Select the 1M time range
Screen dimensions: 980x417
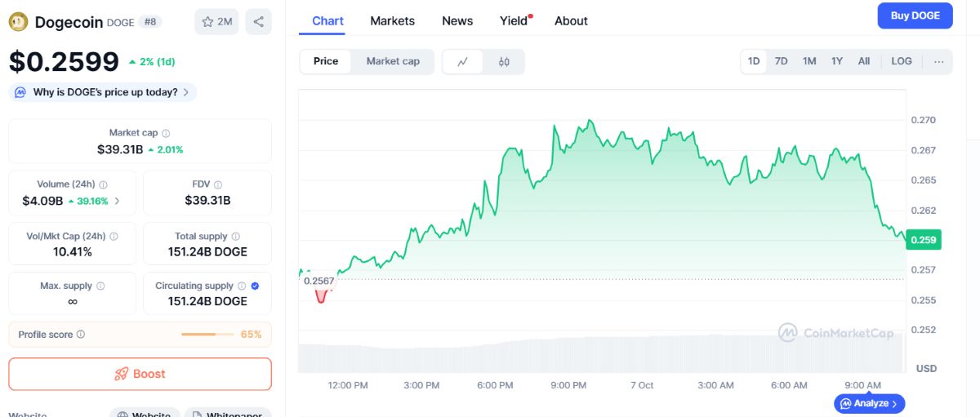click(809, 61)
